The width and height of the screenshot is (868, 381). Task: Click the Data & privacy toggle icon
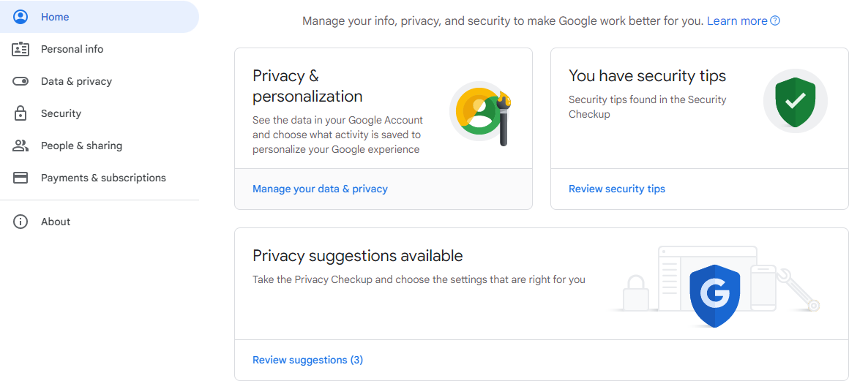pos(20,81)
